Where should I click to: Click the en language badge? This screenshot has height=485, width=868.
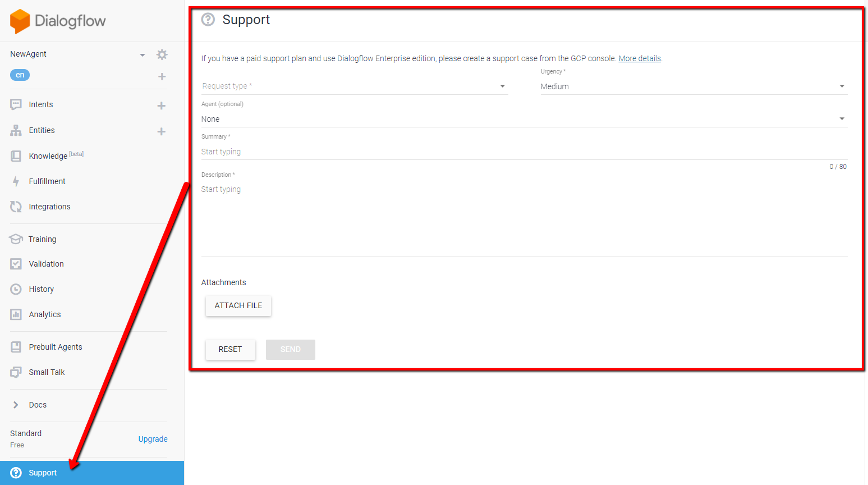pos(20,75)
